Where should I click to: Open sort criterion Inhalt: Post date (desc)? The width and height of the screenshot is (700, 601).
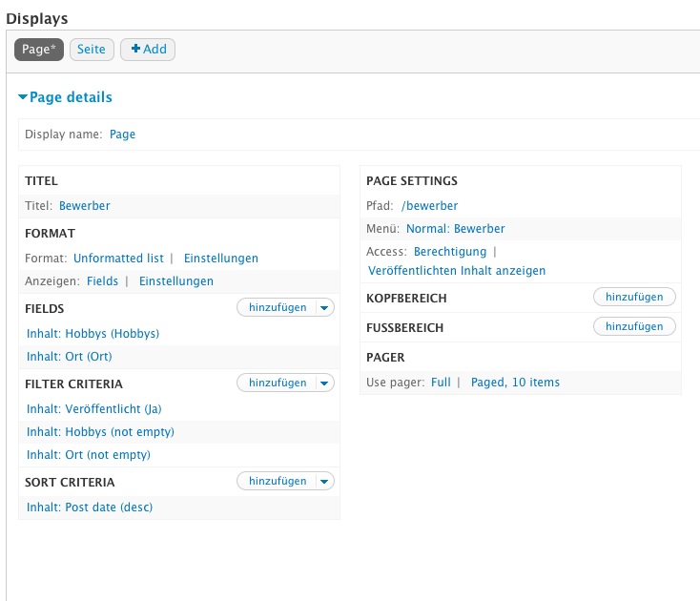(90, 508)
